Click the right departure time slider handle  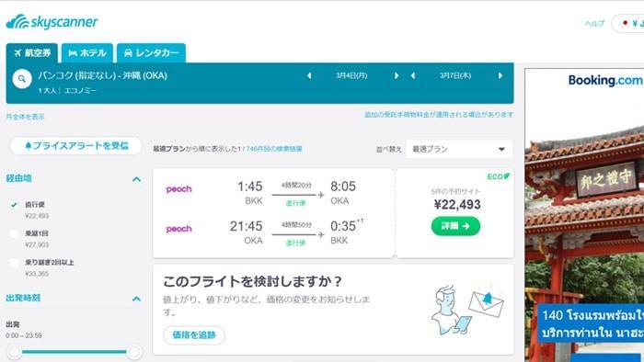click(x=134, y=352)
